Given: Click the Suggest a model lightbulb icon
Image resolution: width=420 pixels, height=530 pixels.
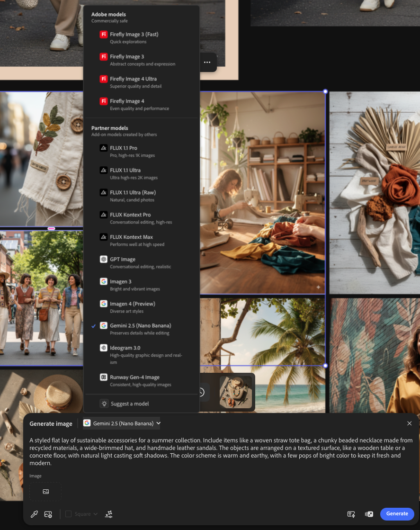Looking at the screenshot, I should (104, 404).
